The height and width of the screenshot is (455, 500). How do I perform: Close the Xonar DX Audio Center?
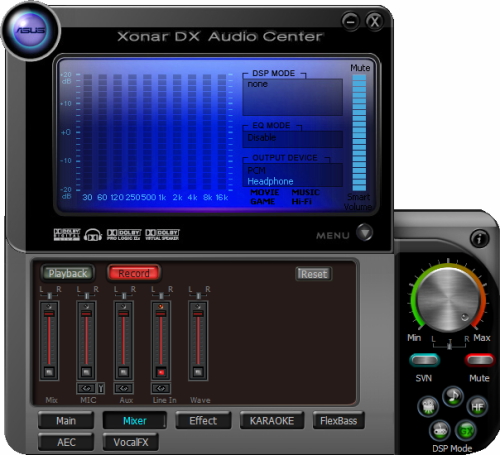point(374,22)
